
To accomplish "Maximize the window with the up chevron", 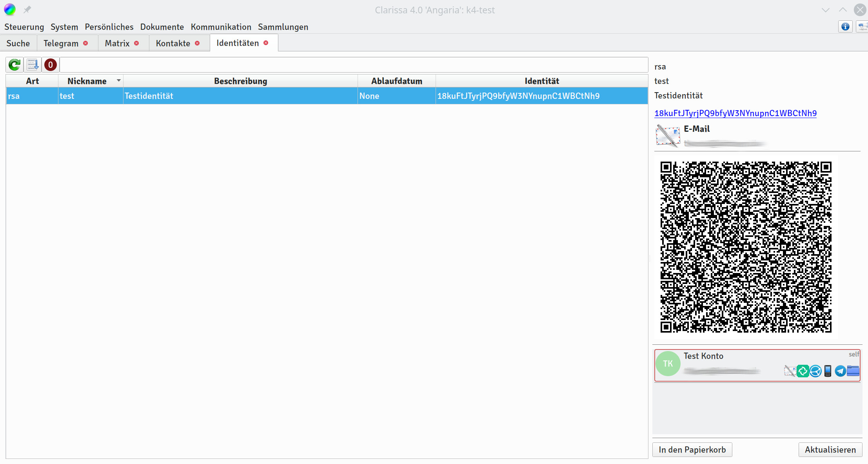I will [843, 10].
